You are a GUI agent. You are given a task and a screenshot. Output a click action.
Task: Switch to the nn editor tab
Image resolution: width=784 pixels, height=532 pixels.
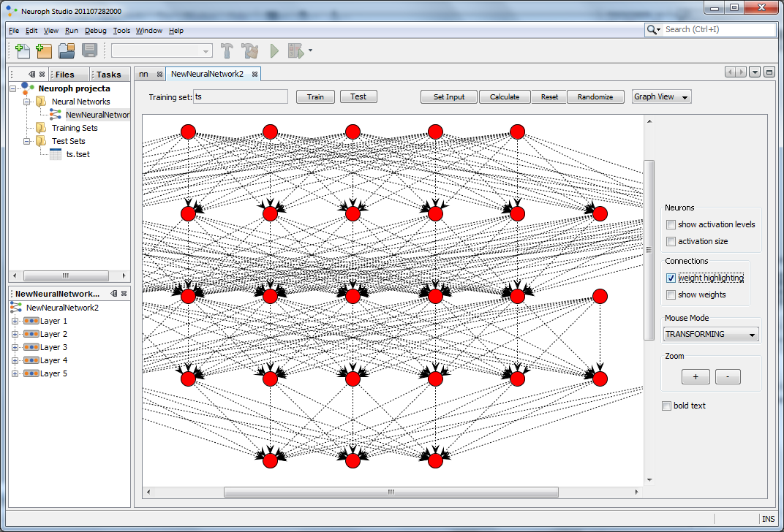point(143,74)
